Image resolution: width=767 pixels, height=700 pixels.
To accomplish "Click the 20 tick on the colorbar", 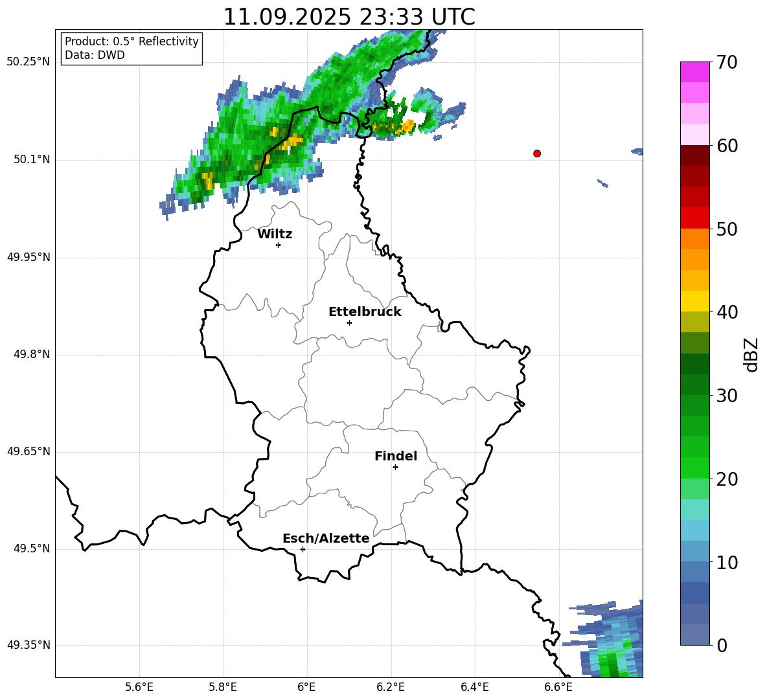I will pyautogui.click(x=727, y=479).
